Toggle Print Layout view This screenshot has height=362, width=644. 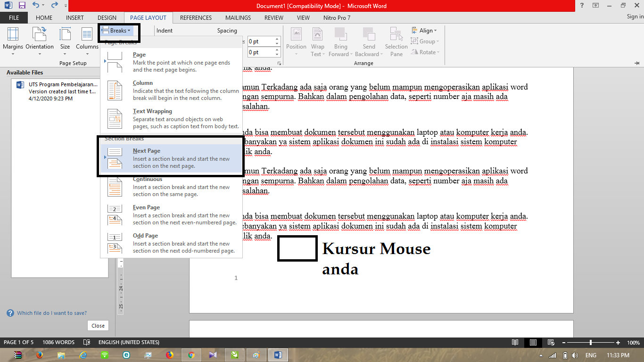[533, 342]
